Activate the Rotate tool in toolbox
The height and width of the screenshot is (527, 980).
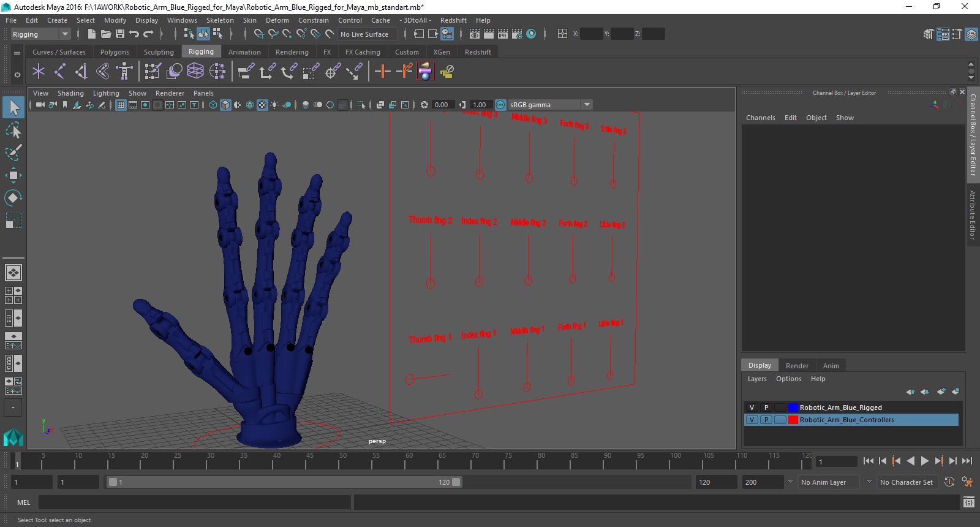(x=13, y=198)
